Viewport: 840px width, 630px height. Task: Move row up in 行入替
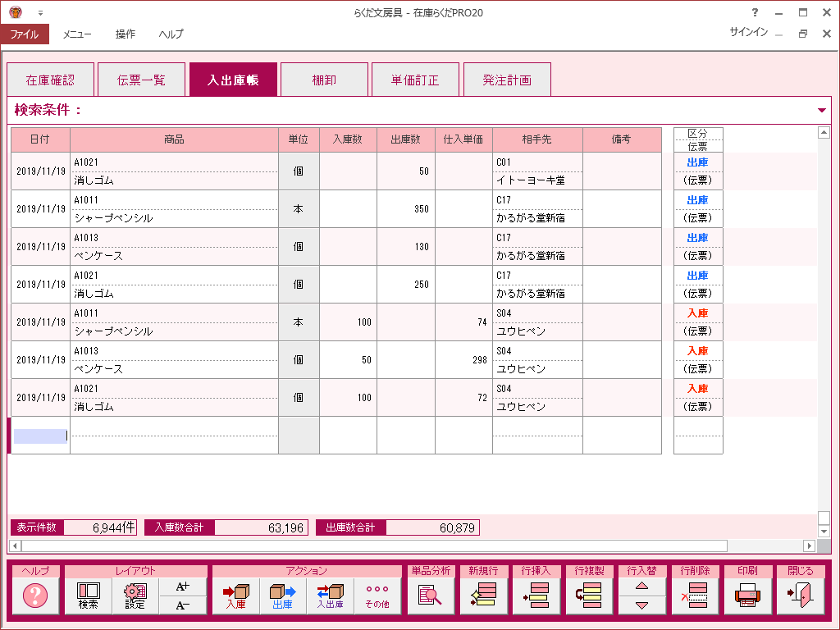tap(641, 587)
